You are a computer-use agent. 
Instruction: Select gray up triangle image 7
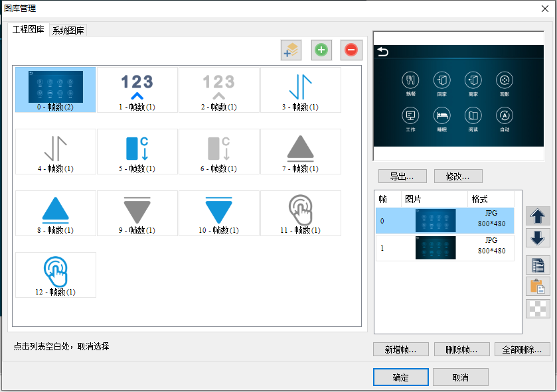(301, 151)
